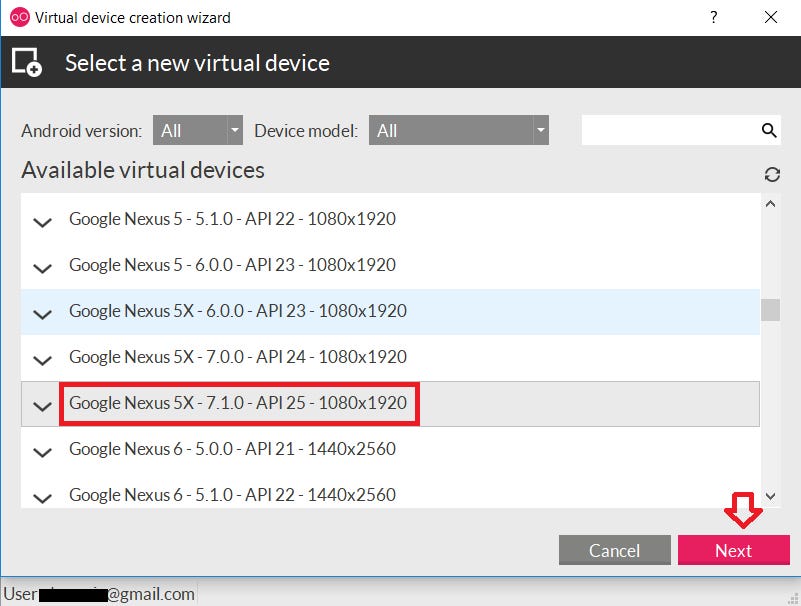Select Google Nexus 5X - 6.0.0 - API 23

tap(390, 311)
